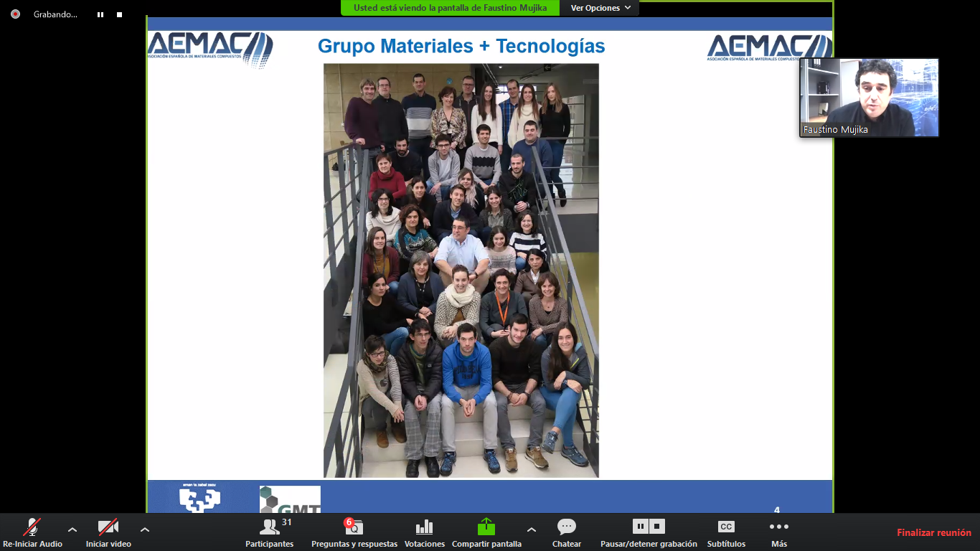This screenshot has width=980, height=551.
Task: Click the GMT logo at slide bottom
Action: coord(290,499)
